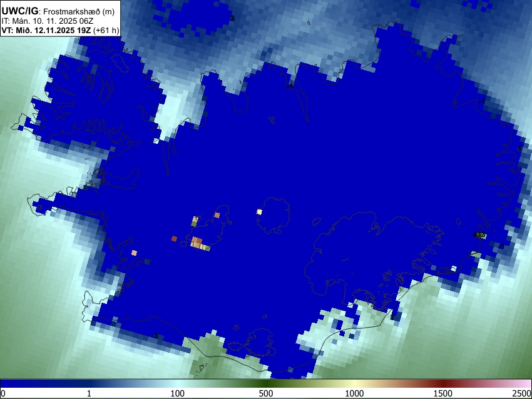The width and height of the screenshot is (532, 399).
Task: Click the '3' value label on the southwest coast
Action: (x=156, y=336)
